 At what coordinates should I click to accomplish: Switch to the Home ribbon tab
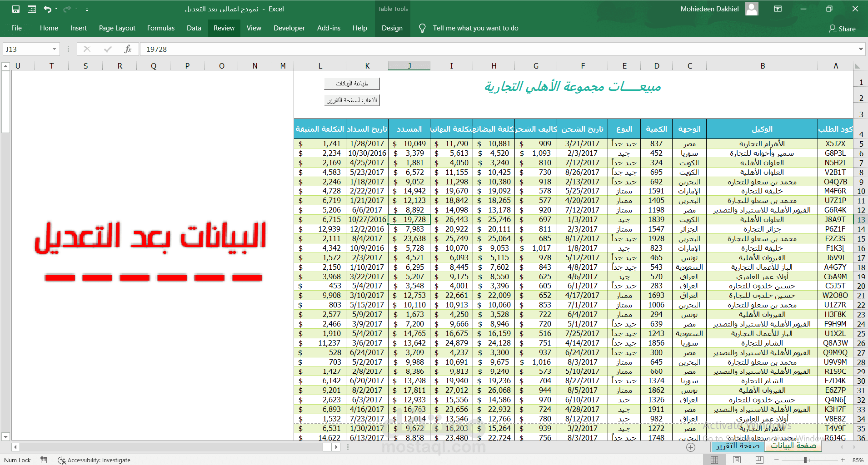[49, 28]
